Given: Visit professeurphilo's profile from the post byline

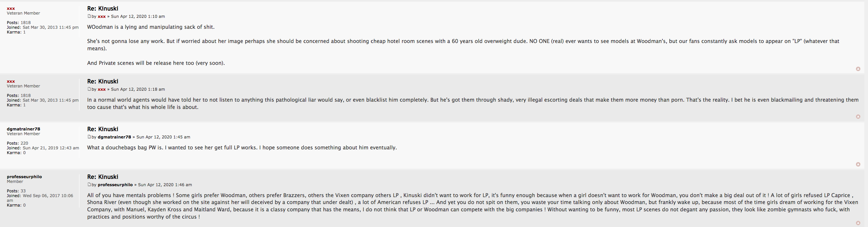Looking at the screenshot, I should click(x=115, y=185).
